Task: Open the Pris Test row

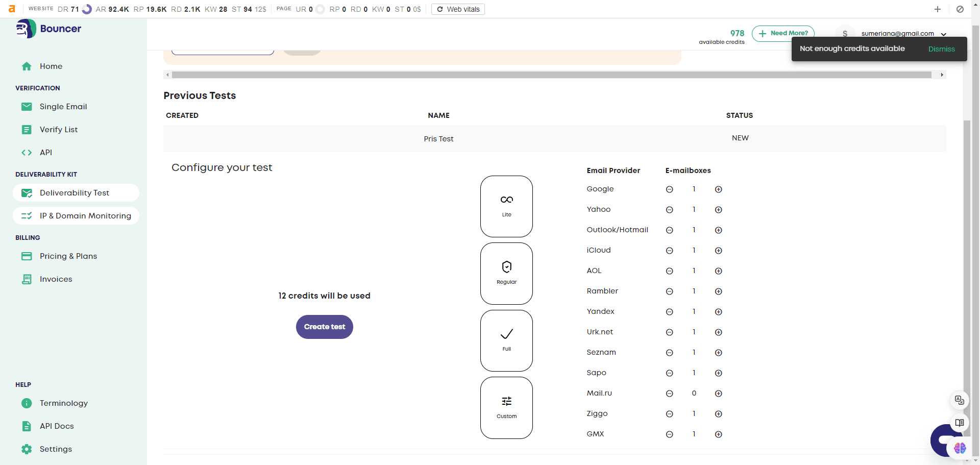Action: tap(554, 138)
